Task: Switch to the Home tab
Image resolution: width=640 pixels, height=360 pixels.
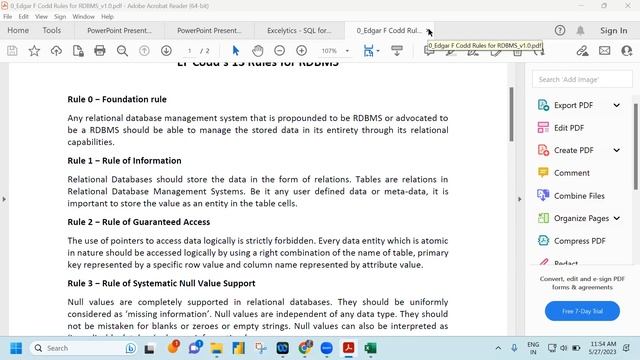Action: tap(18, 30)
